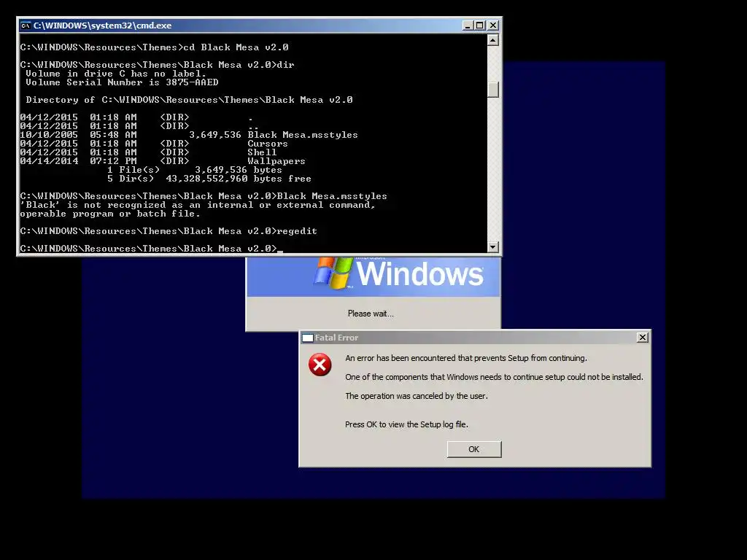Close the Fatal Error dialog

point(642,337)
